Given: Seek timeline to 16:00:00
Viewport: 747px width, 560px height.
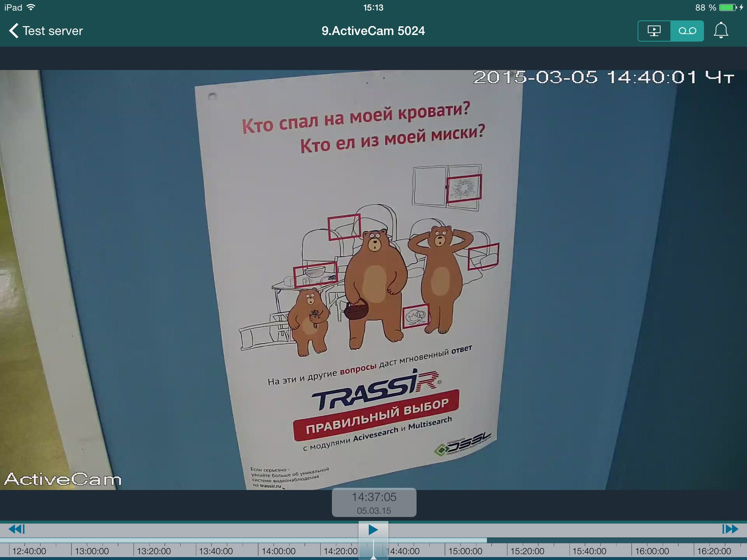Looking at the screenshot, I should coord(652,551).
